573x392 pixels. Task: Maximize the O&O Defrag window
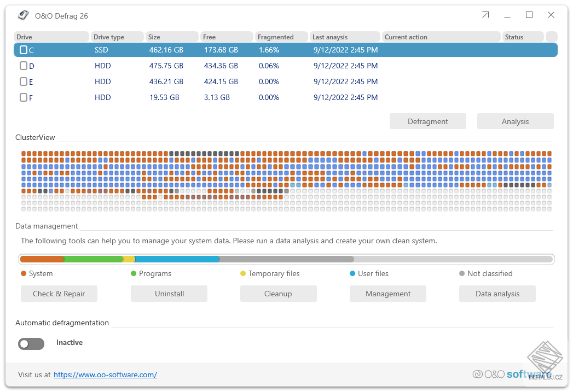click(x=529, y=15)
